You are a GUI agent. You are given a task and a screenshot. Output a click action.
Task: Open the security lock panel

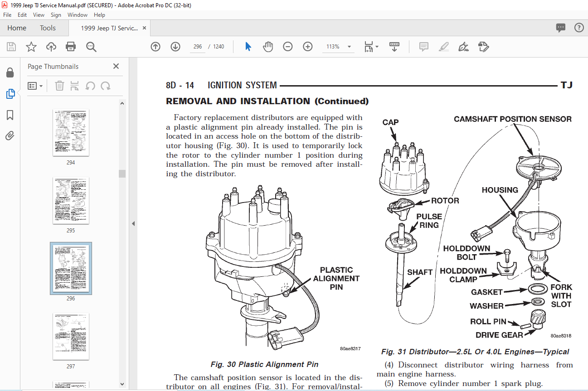coord(10,72)
